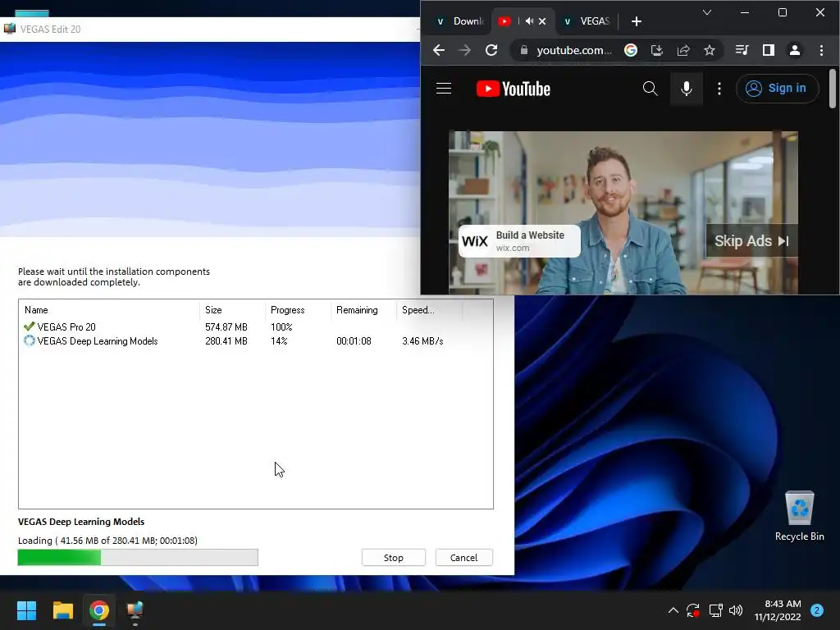840x630 pixels.
Task: Click loading spinner beside Deep Learning Models
Action: pyautogui.click(x=29, y=340)
